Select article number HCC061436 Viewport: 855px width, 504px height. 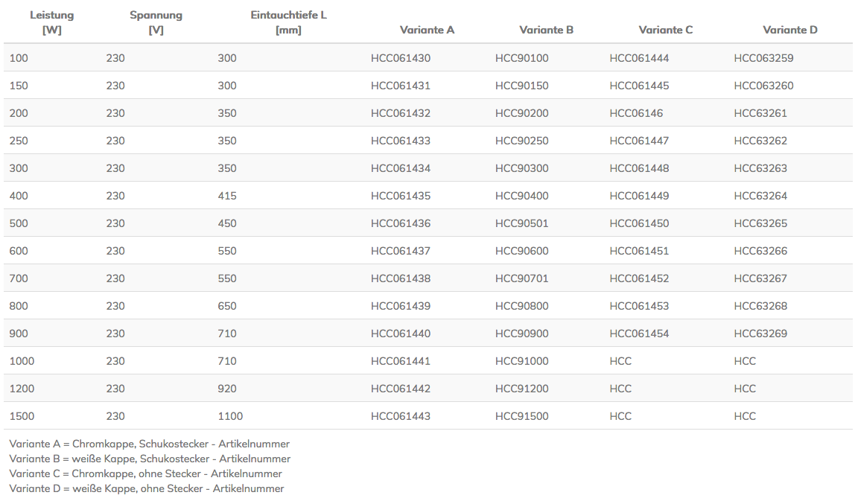(x=401, y=223)
